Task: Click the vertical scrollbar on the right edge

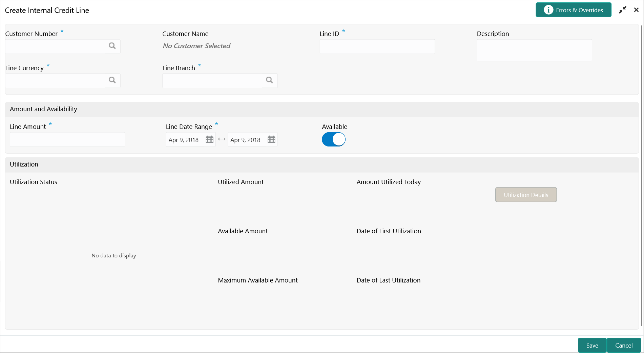Action: [641, 176]
